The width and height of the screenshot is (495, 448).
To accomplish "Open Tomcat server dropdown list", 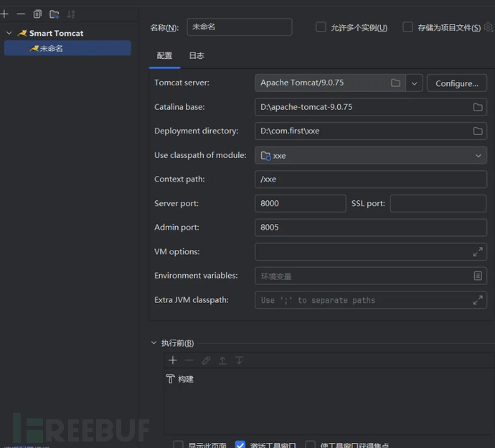I will click(414, 83).
